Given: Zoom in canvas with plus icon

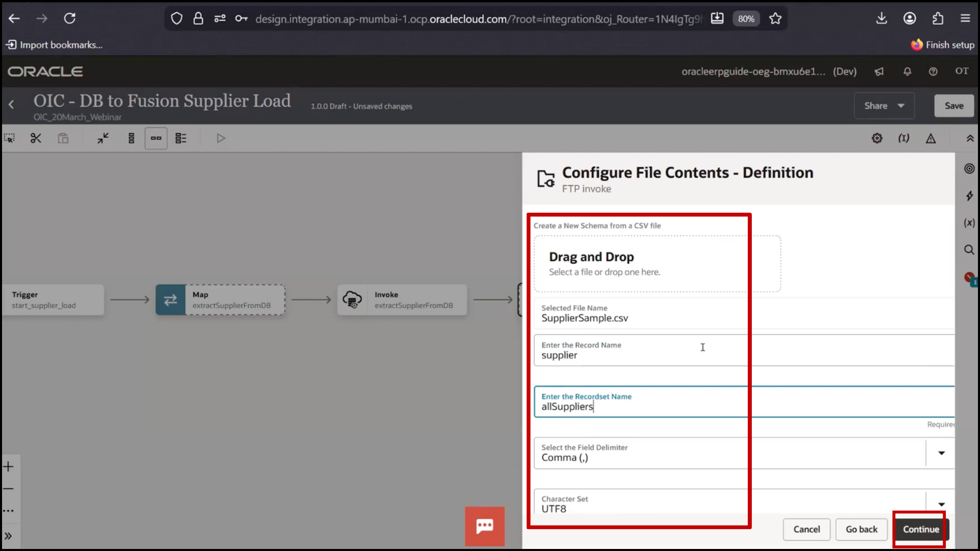Looking at the screenshot, I should 9,466.
